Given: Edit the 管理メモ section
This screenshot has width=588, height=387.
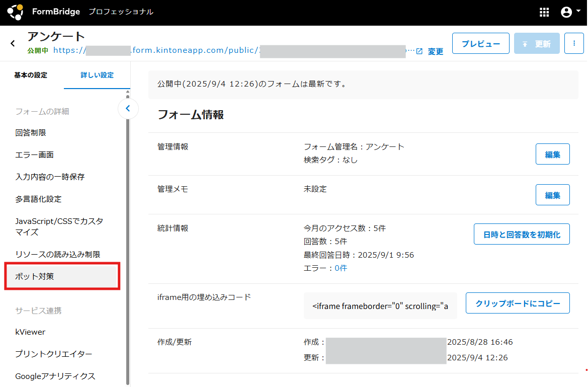Looking at the screenshot, I should coord(552,195).
